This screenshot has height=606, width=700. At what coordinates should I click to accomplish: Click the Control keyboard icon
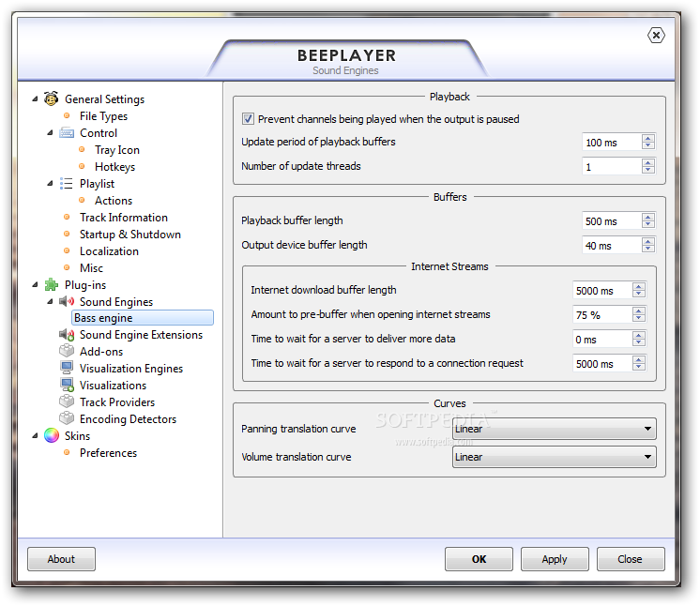point(67,133)
